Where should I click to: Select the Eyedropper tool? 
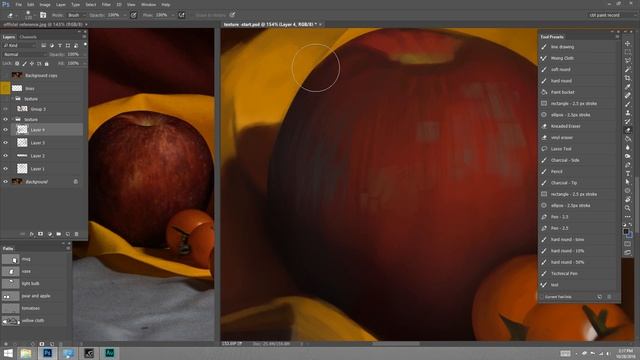(628, 87)
